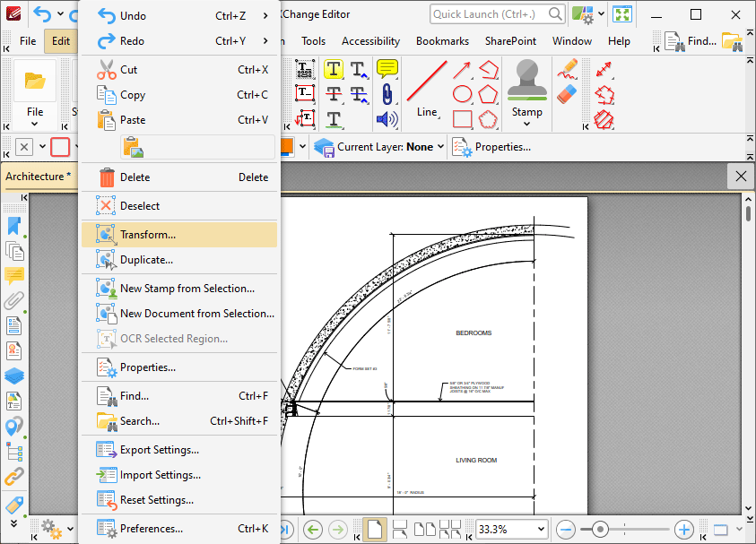Select the Line drawing tool
This screenshot has width=756, height=544.
pos(427,89)
